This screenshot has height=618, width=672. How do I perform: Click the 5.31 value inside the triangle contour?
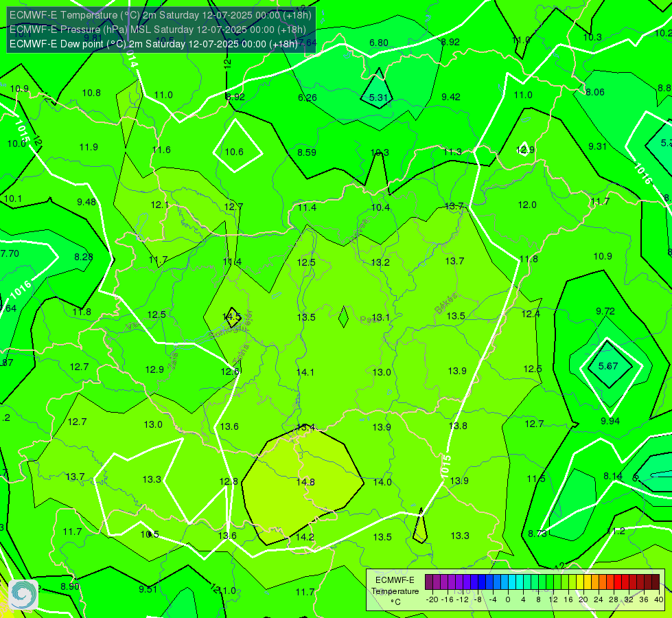pos(378,98)
